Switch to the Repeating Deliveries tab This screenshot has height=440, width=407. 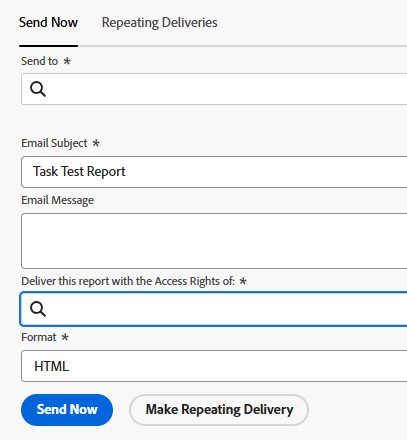(x=159, y=23)
